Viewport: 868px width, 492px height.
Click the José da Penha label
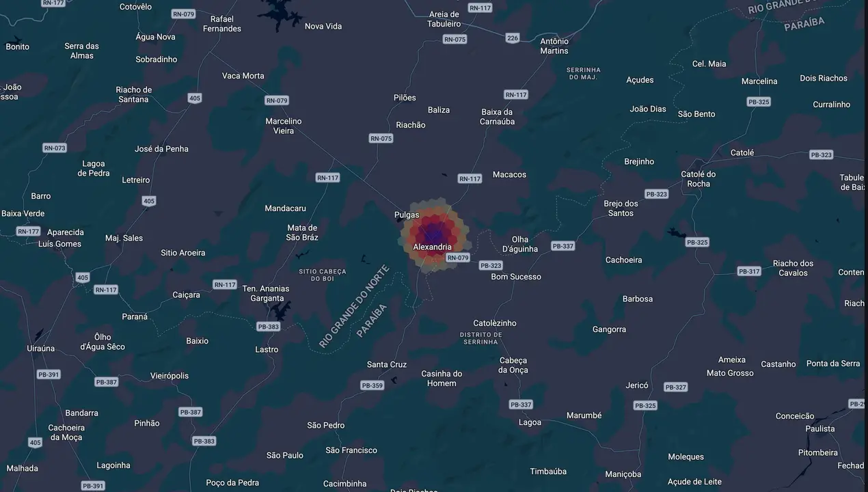coord(161,149)
